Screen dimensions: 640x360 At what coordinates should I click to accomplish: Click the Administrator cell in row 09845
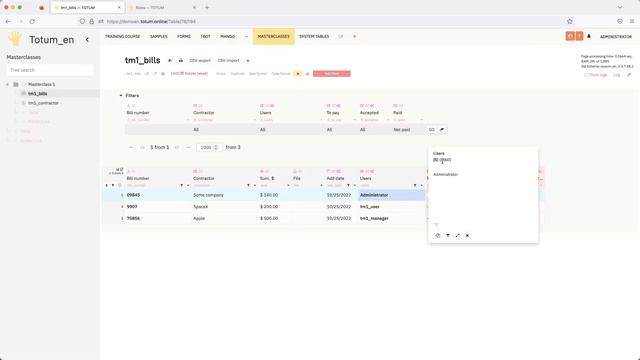[x=391, y=195]
